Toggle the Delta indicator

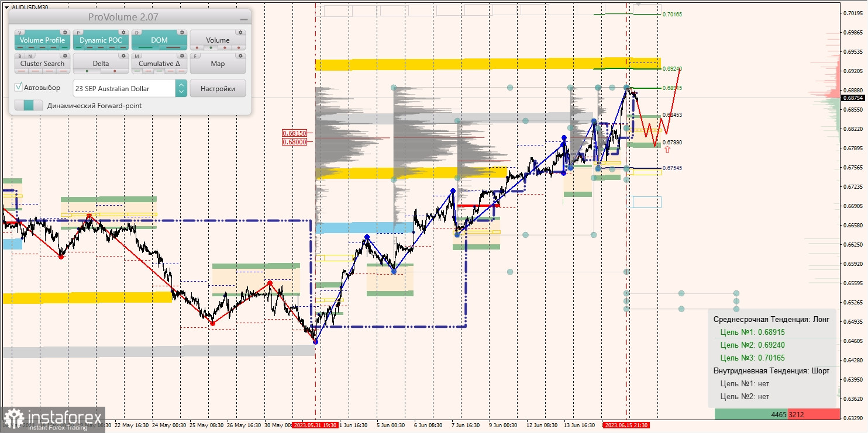(101, 64)
